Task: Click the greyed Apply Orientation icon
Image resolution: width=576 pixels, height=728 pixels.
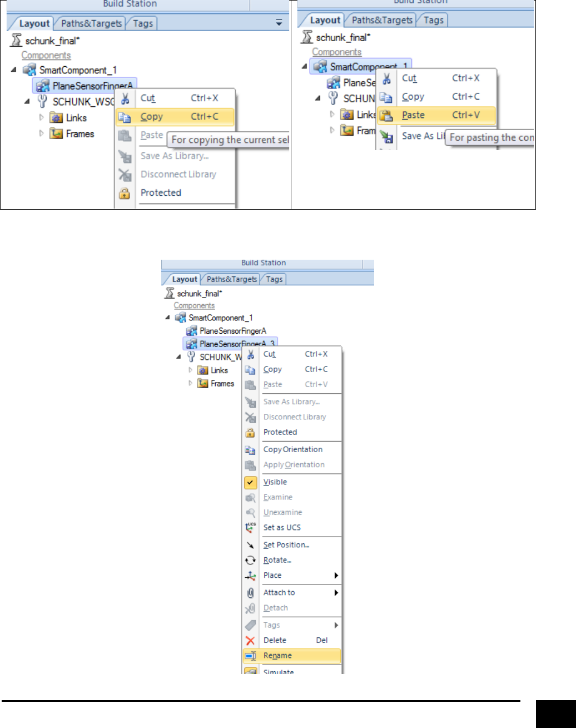Action: [x=250, y=465]
